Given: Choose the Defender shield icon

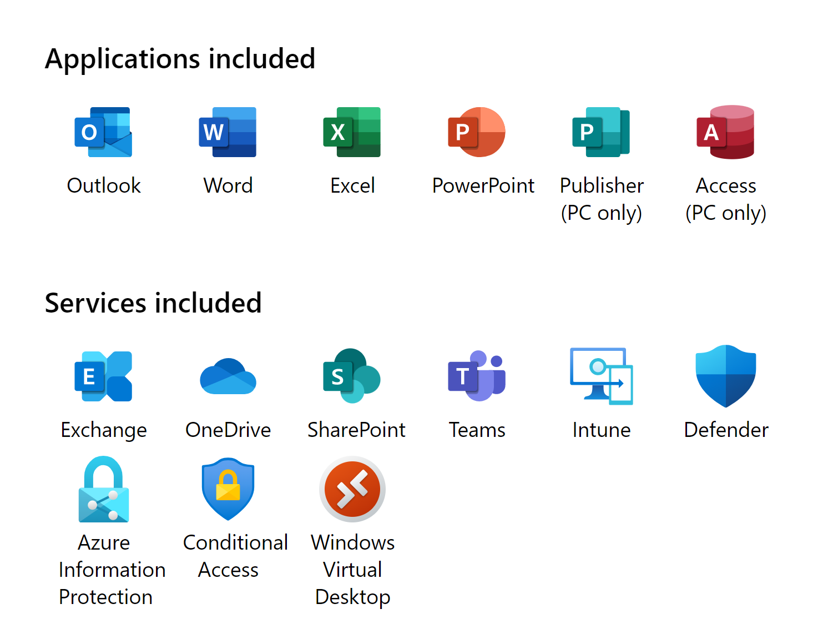Looking at the screenshot, I should (726, 376).
